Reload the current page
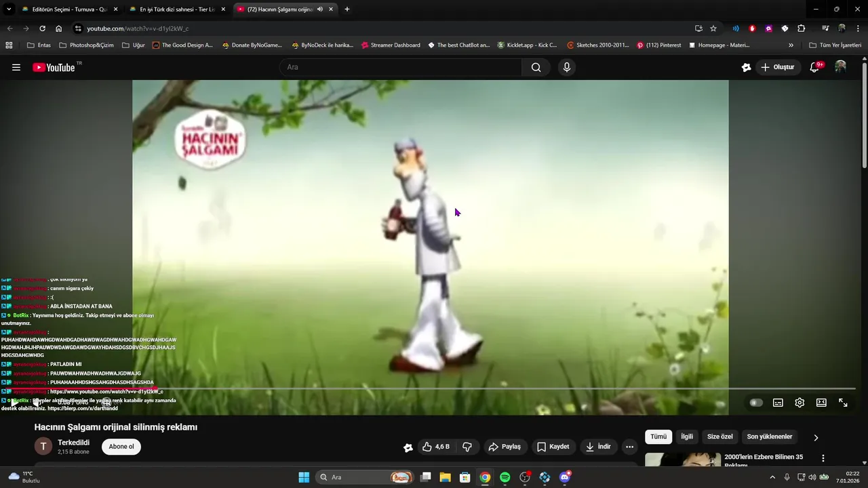 pos(42,28)
